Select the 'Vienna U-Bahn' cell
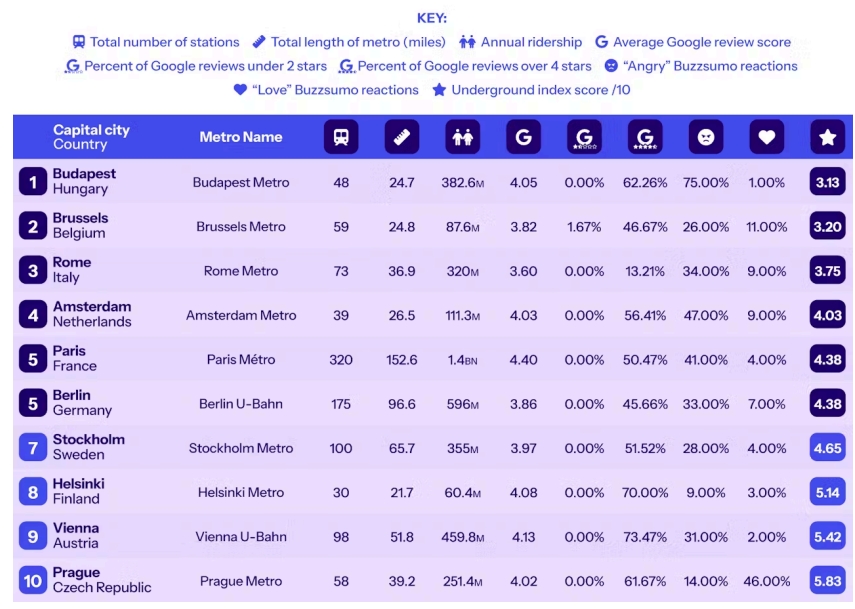 click(x=240, y=536)
